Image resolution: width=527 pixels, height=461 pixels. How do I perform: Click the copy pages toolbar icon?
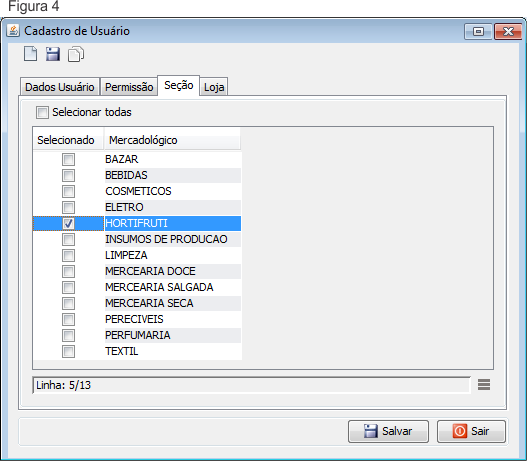point(76,54)
